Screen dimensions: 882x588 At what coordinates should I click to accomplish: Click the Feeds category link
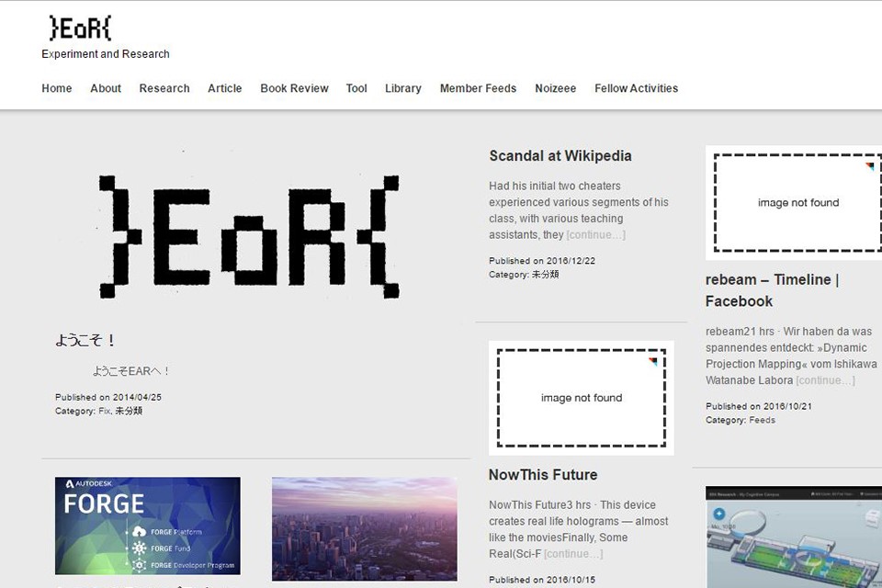(763, 420)
